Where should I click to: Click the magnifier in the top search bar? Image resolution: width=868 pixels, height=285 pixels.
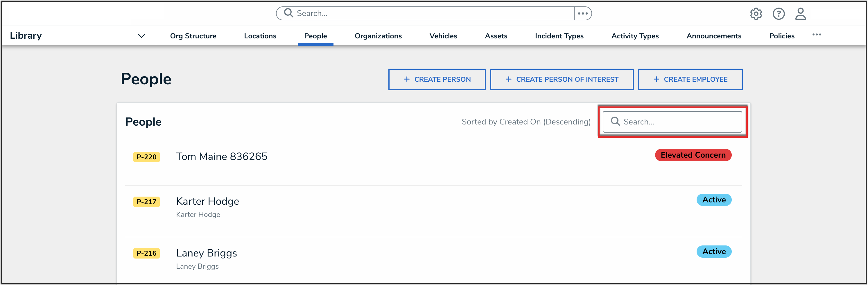point(288,13)
